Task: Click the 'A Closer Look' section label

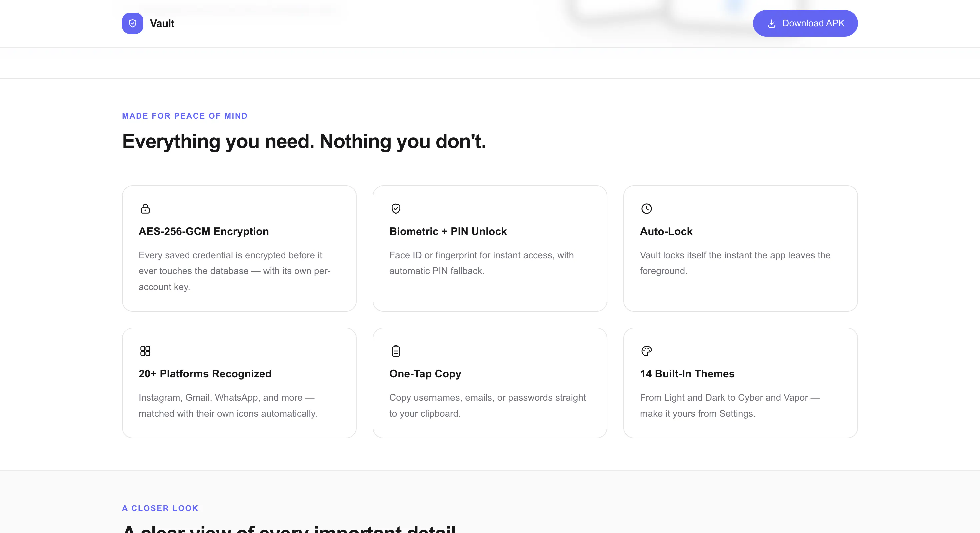Action: pyautogui.click(x=160, y=508)
